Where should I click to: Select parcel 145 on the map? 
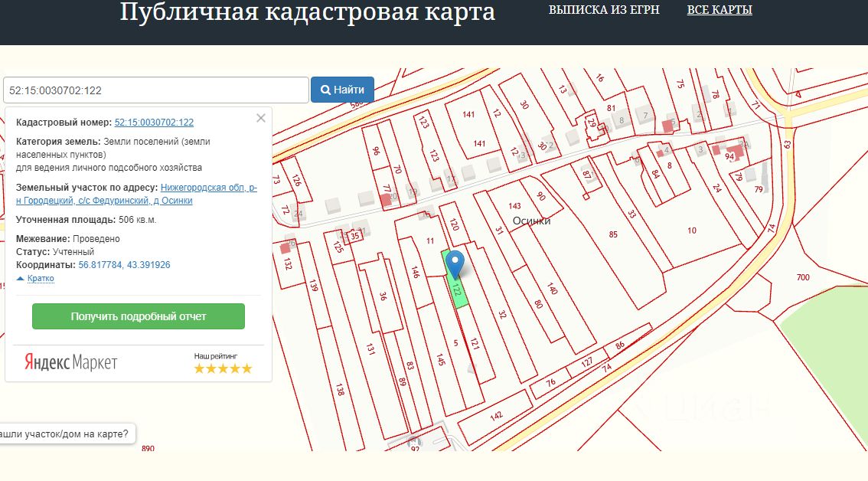click(x=441, y=360)
